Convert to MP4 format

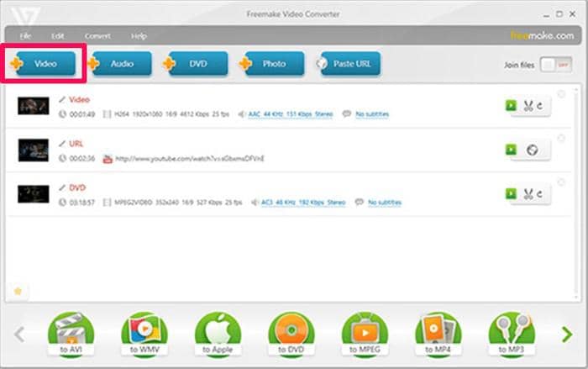[438, 334]
